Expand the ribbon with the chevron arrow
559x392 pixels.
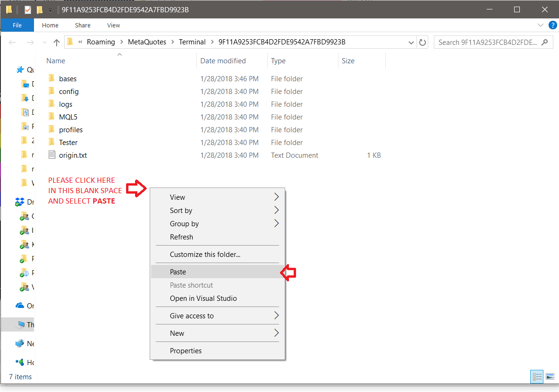pos(541,25)
